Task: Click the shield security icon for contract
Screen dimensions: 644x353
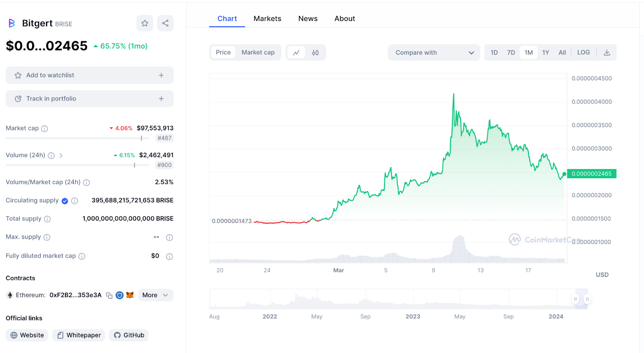Action: pos(120,295)
